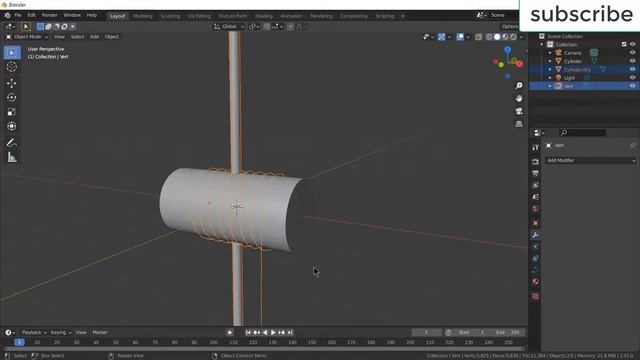
Task: Open the Render menu
Action: 49,16
